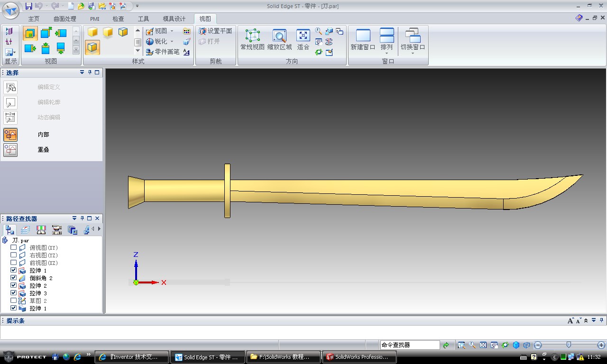Click the zoom in plus button

601,345
